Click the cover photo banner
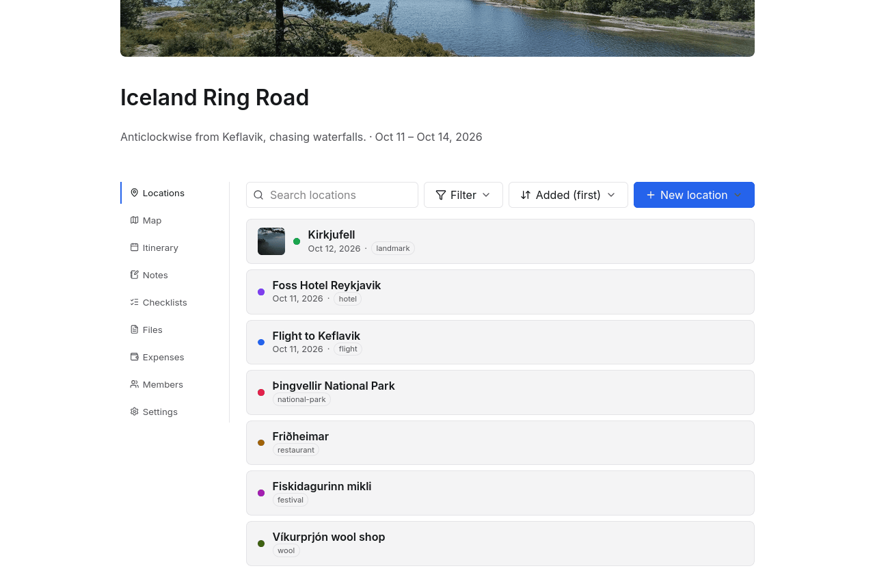 [x=437, y=28]
